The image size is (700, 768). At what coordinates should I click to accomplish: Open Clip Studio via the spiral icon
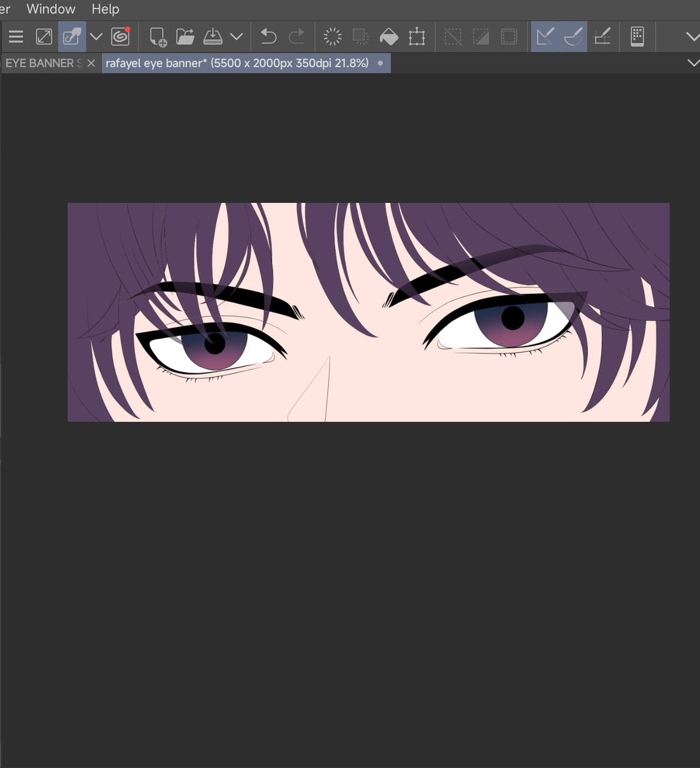tap(120, 36)
